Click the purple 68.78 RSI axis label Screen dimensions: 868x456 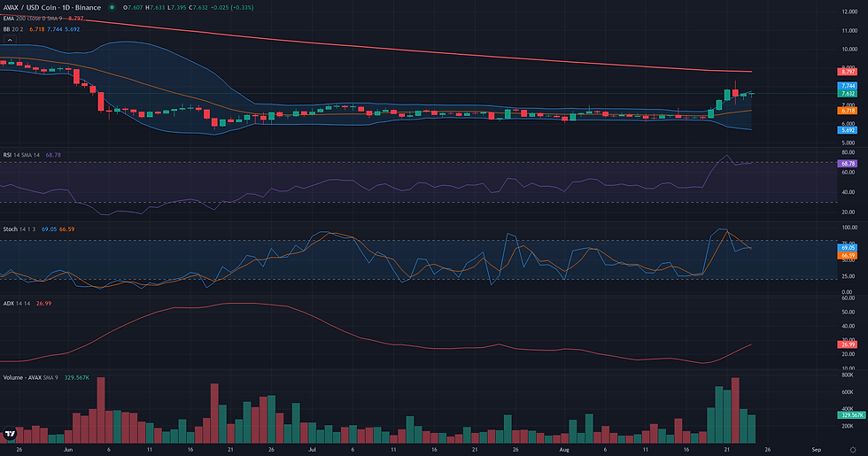coord(848,163)
